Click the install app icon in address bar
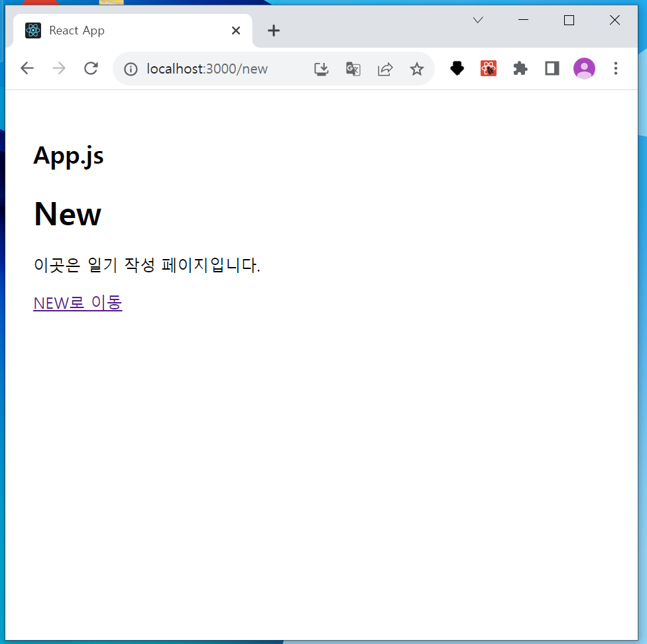Screen dimensions: 647x644 321,69
